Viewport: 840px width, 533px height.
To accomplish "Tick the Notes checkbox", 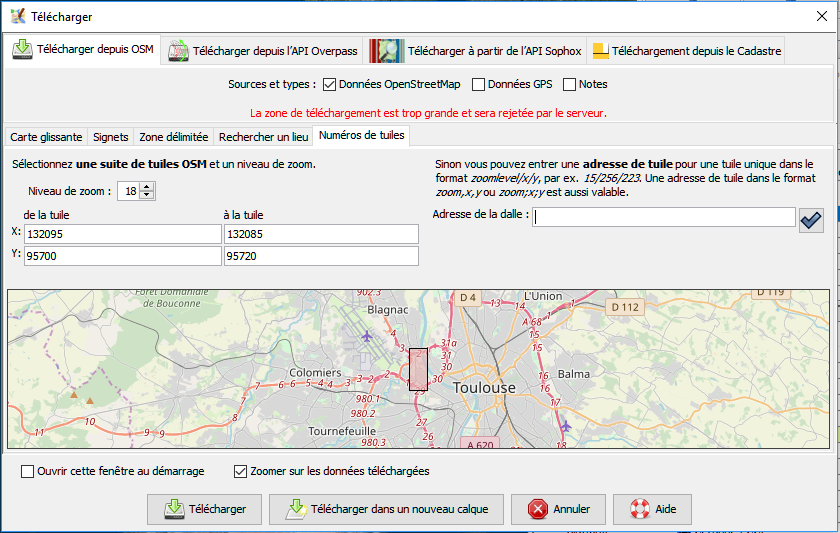I will point(570,84).
